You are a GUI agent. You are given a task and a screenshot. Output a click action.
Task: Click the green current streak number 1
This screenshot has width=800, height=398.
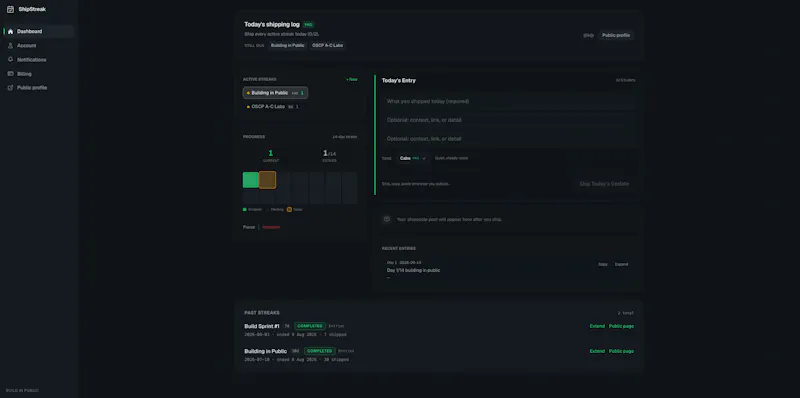(x=270, y=153)
